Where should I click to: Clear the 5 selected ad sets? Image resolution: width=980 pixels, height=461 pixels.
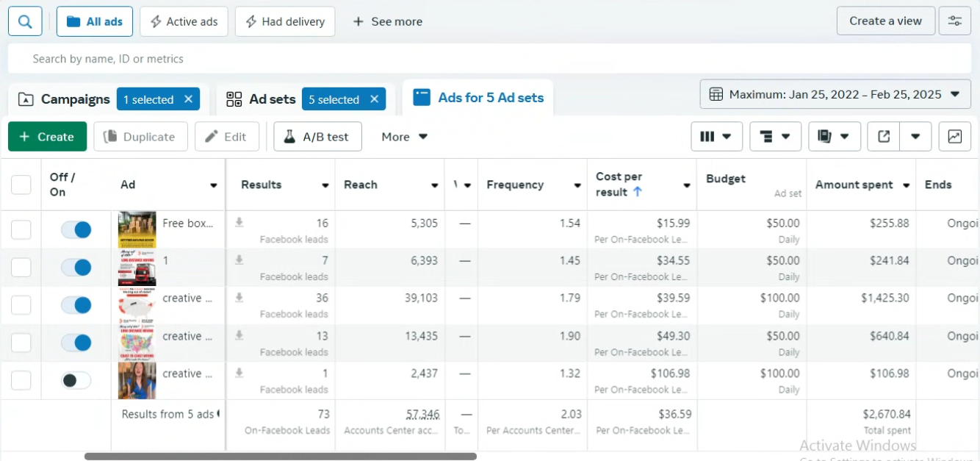tap(374, 99)
